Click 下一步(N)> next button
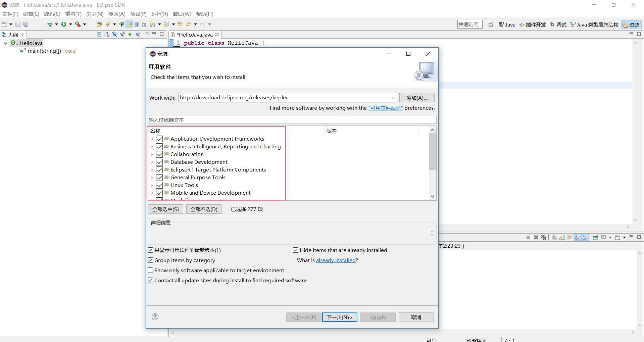This screenshot has width=644, height=342. point(340,317)
